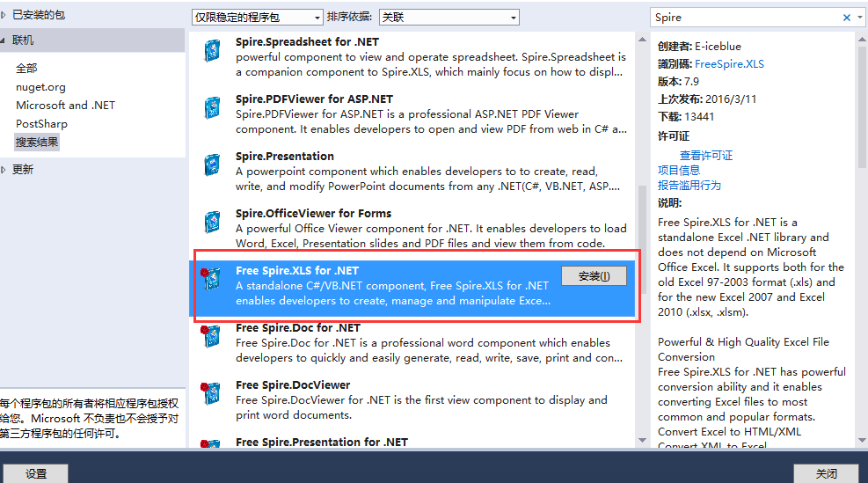Click the details pane scrollbar thumb
The width and height of the screenshot is (868, 483).
862,107
